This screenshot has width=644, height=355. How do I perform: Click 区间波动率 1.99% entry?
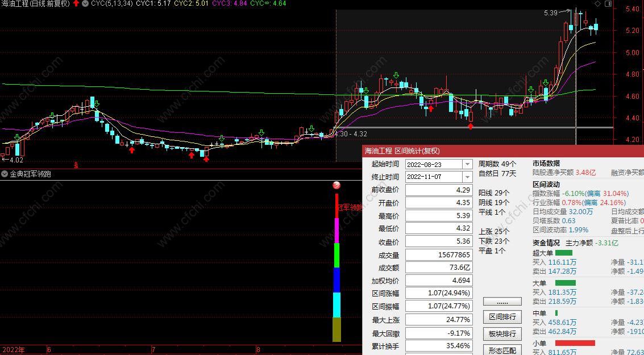click(560, 230)
